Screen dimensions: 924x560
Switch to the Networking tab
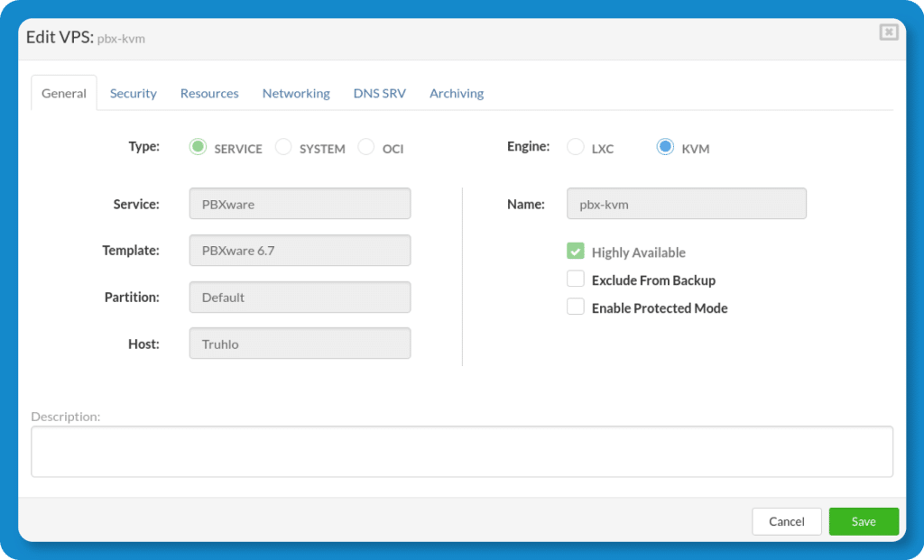pyautogui.click(x=295, y=93)
